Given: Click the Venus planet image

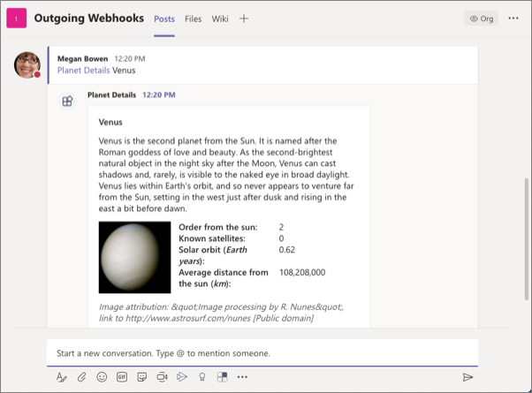Looking at the screenshot, I should (x=134, y=257).
